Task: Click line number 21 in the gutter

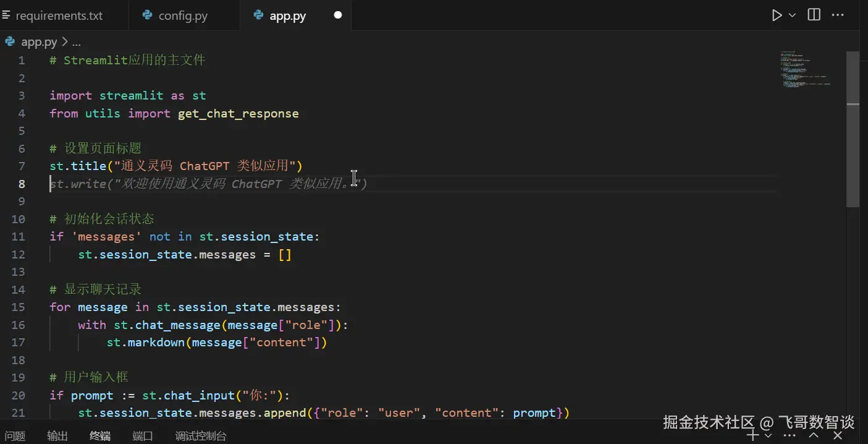Action: [x=18, y=413]
